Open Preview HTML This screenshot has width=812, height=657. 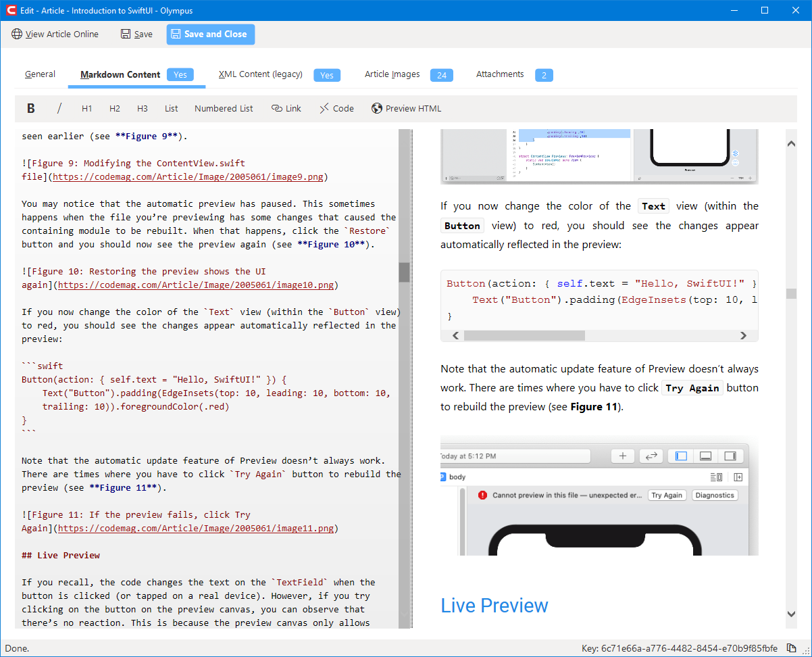(407, 108)
